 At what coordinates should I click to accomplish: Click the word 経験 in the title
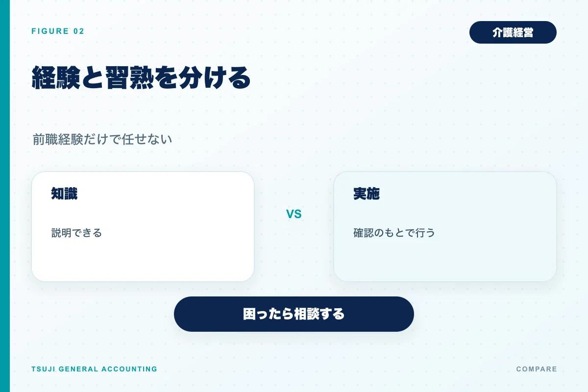point(56,77)
